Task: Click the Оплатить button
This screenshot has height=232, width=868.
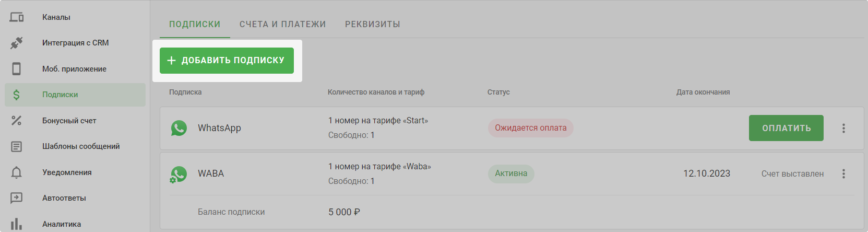Action: [x=786, y=128]
